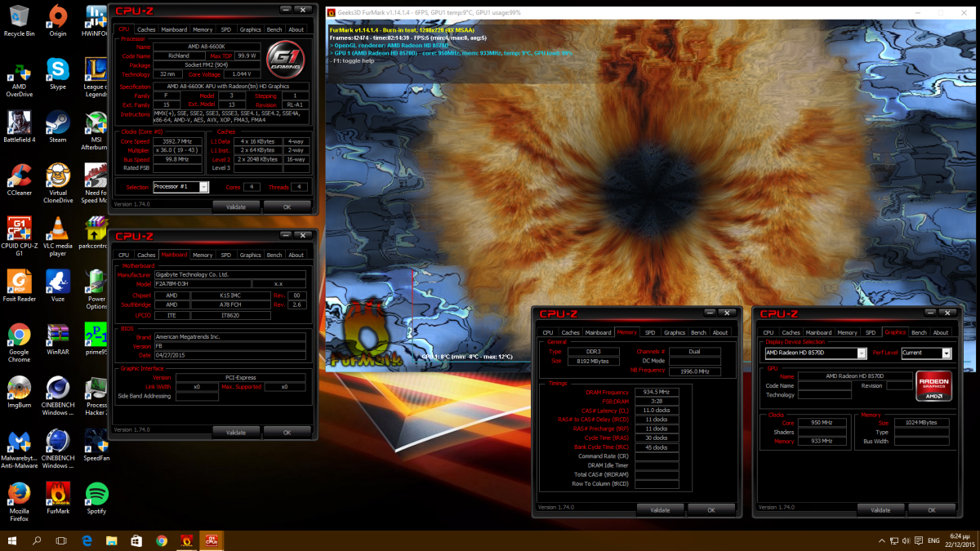980x551 pixels.
Task: Click the Radeon Graphics logo in CPU-Z
Action: pyautogui.click(x=933, y=388)
